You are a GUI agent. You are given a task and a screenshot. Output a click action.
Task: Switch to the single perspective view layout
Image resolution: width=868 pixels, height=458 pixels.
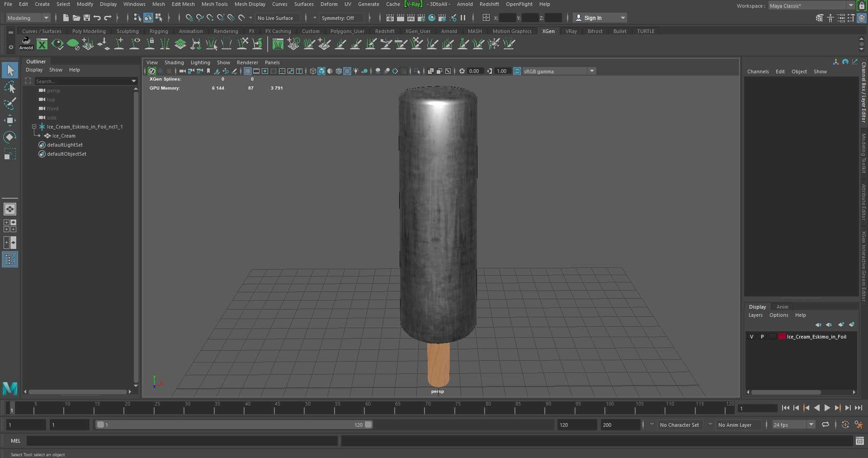click(x=10, y=209)
